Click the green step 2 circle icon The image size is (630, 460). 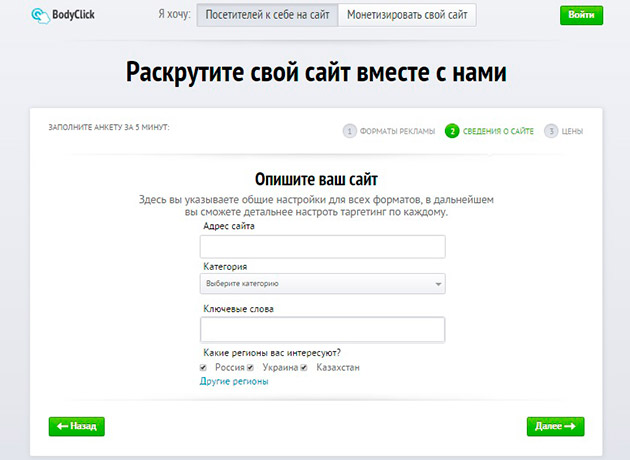tap(452, 131)
